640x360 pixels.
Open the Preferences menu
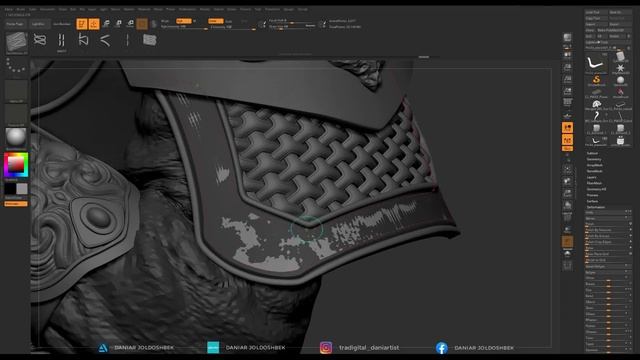187,9
